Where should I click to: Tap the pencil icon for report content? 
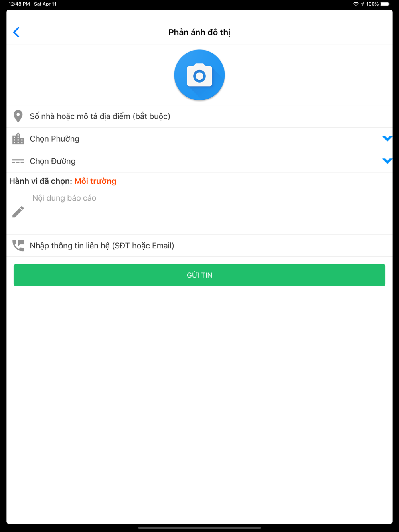coord(18,212)
